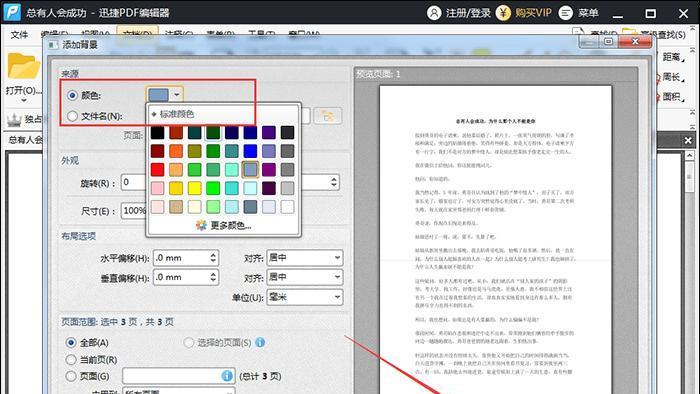Select the pink color swatch
Viewport: 700px width, 394px height.
pos(158,188)
